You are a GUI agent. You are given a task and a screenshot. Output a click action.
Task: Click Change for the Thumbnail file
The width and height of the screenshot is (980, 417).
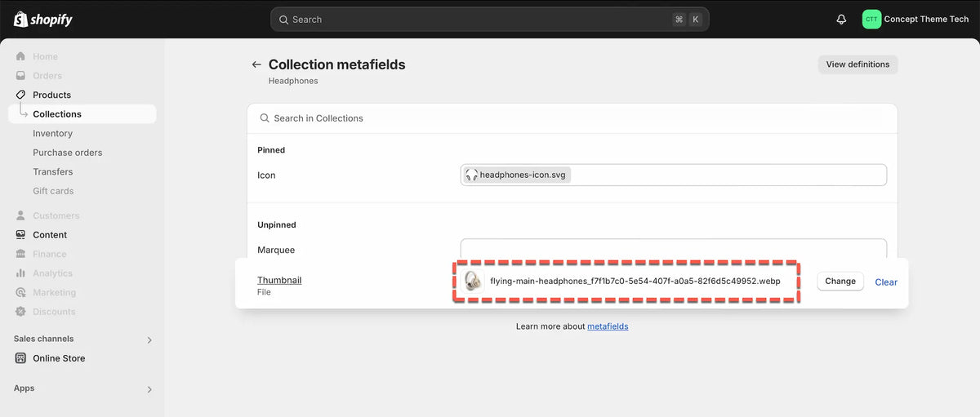coord(840,282)
